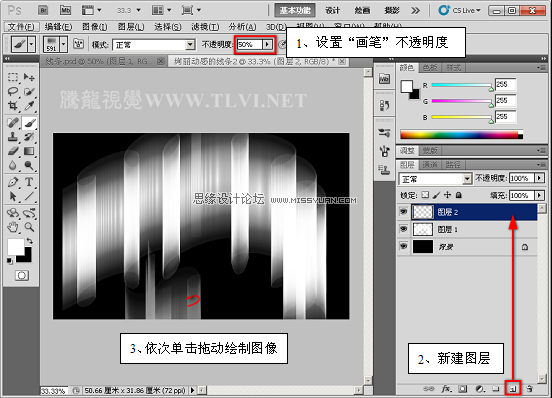Create new fill or adjustment layer
This screenshot has height=398, width=552.
[x=479, y=388]
